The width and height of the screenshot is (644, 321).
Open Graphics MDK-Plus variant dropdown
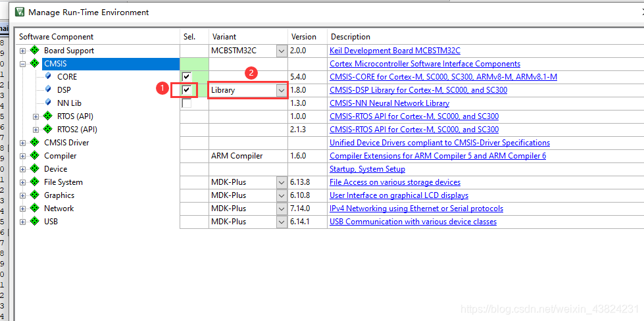pyautogui.click(x=282, y=195)
